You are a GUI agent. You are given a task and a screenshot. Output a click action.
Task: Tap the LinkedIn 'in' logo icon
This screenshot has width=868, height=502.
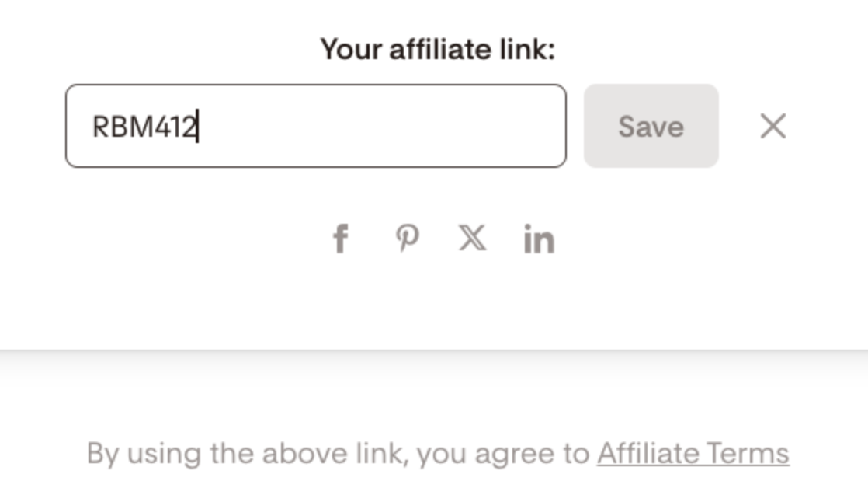(x=539, y=240)
